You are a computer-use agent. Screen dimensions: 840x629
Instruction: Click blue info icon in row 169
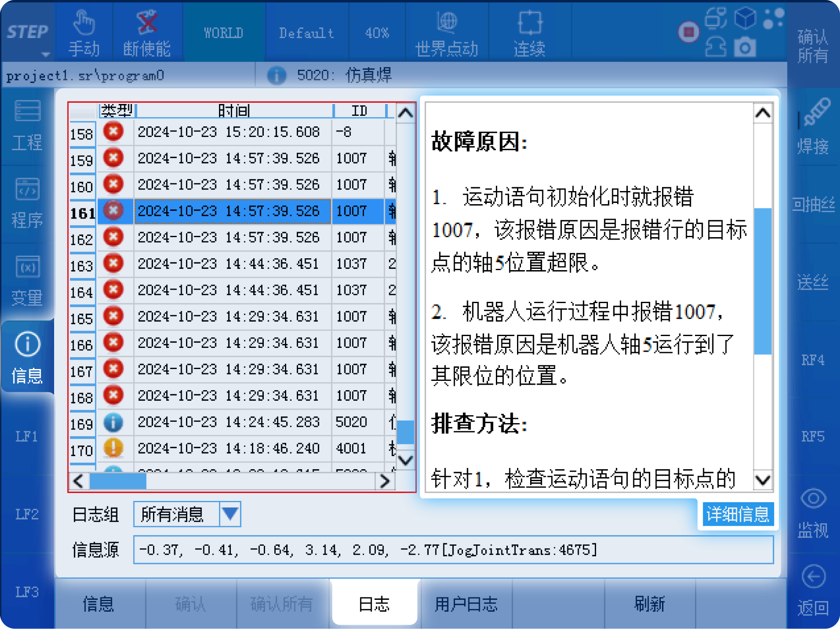(113, 422)
